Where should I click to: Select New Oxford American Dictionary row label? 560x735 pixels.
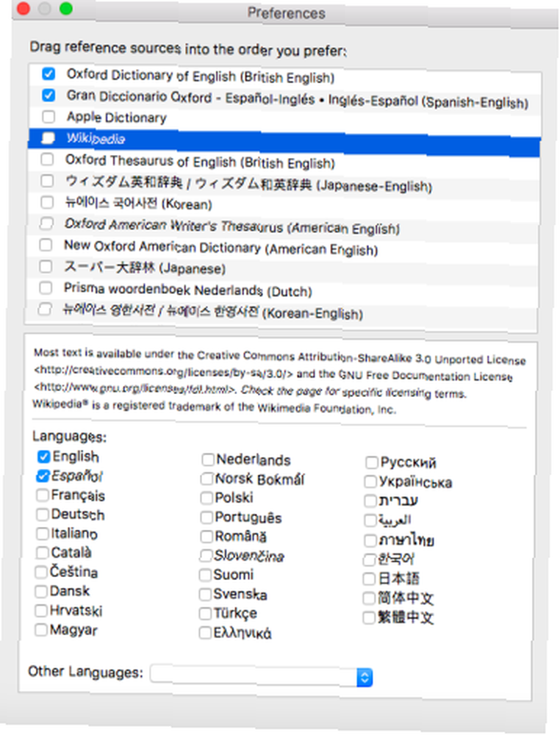tap(220, 248)
